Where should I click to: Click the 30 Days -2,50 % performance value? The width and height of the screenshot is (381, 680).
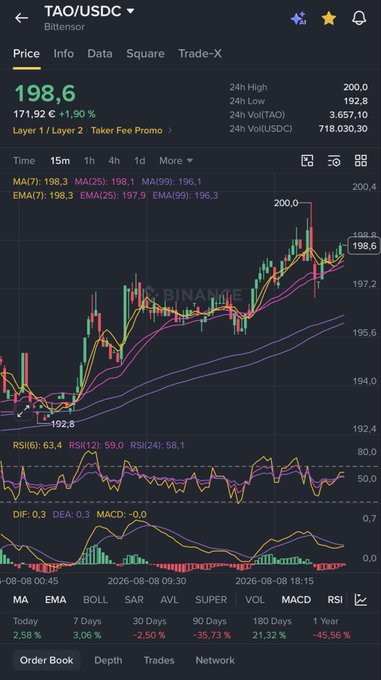coord(149,635)
